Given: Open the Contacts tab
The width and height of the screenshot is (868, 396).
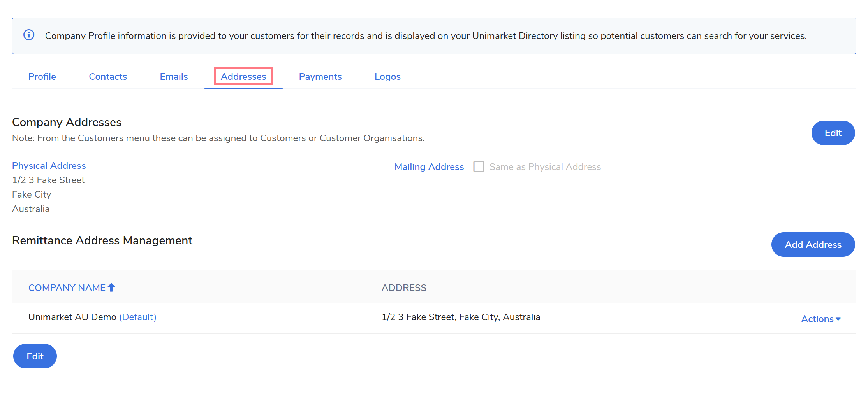Looking at the screenshot, I should pyautogui.click(x=108, y=77).
